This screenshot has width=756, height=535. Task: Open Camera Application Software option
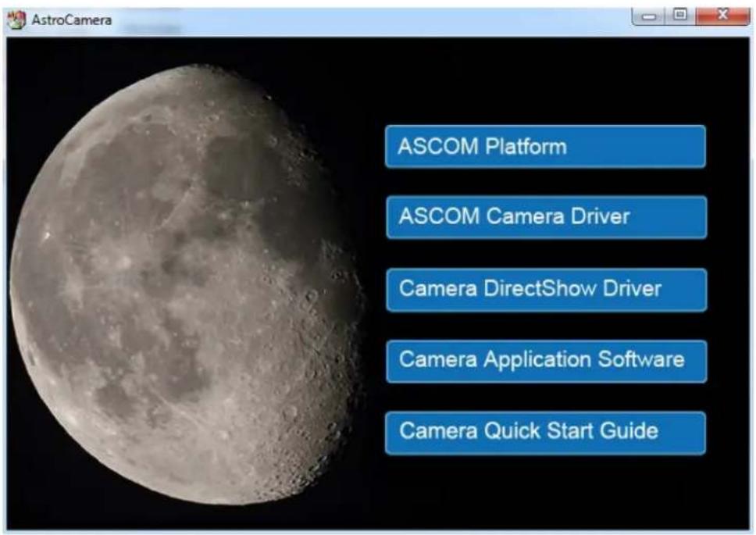click(x=546, y=362)
